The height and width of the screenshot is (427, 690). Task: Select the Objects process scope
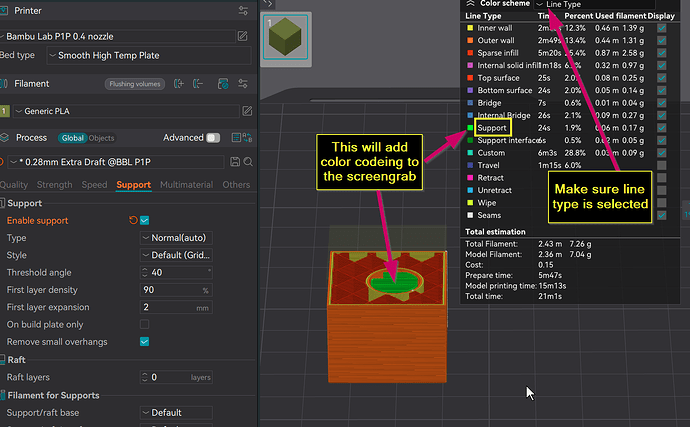[x=101, y=138]
